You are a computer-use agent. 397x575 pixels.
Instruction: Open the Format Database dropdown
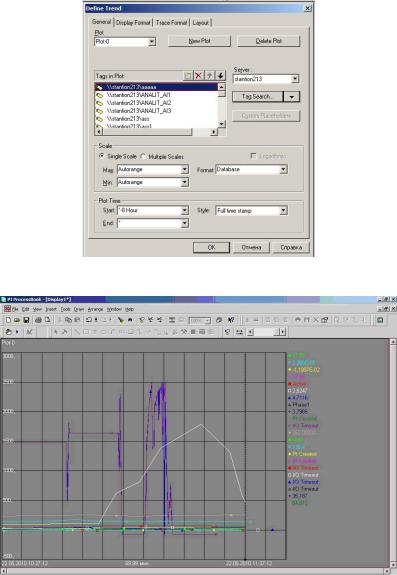pyautogui.click(x=283, y=169)
